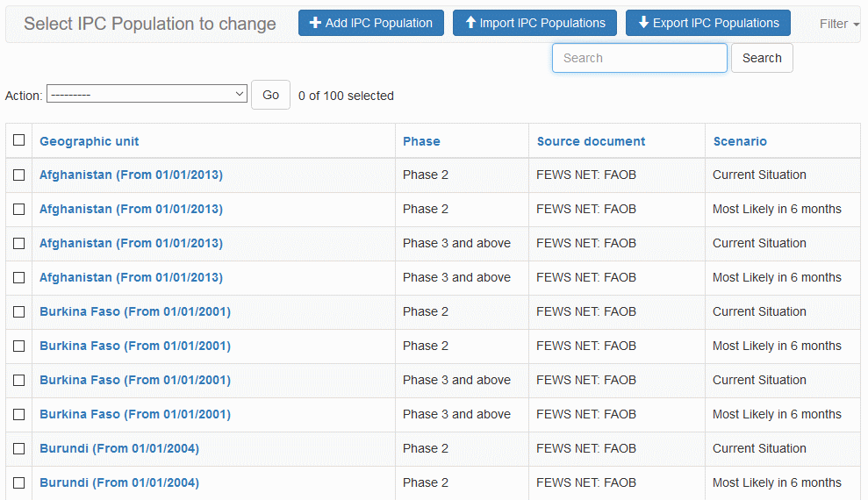
Task: Sort table by Scenario column header
Action: click(739, 141)
